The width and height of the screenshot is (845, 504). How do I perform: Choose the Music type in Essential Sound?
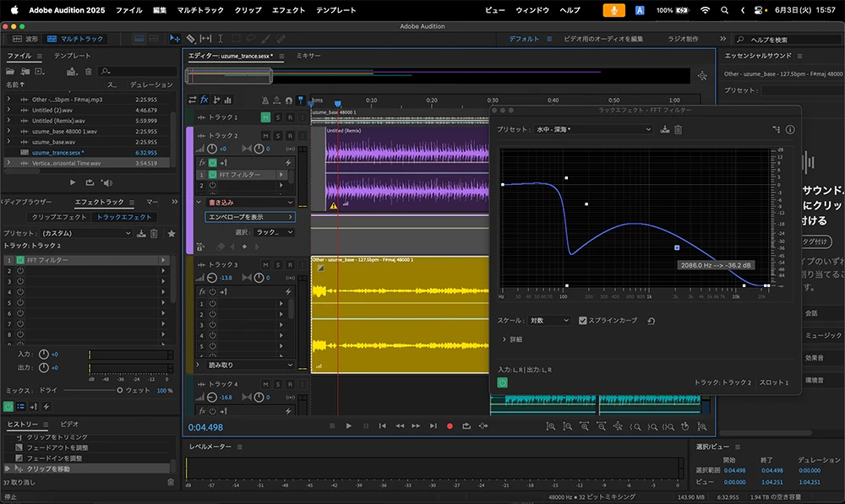coord(823,335)
